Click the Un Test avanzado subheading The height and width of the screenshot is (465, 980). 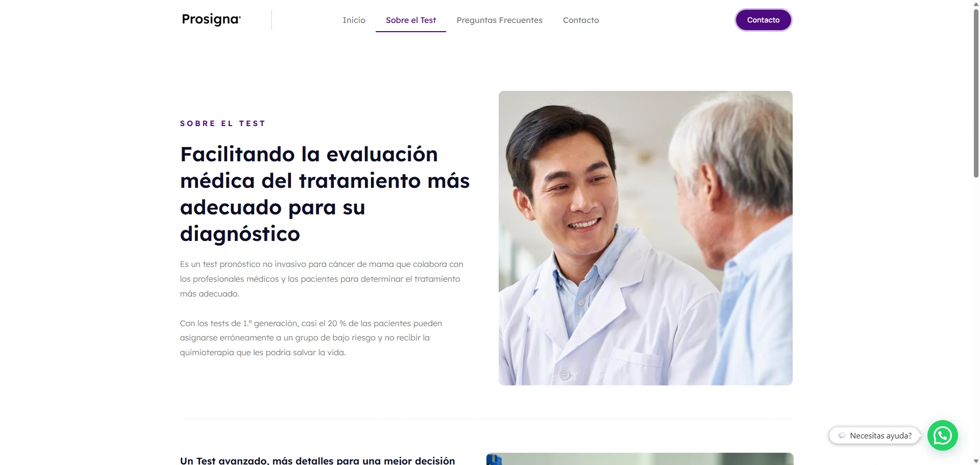coord(317,460)
